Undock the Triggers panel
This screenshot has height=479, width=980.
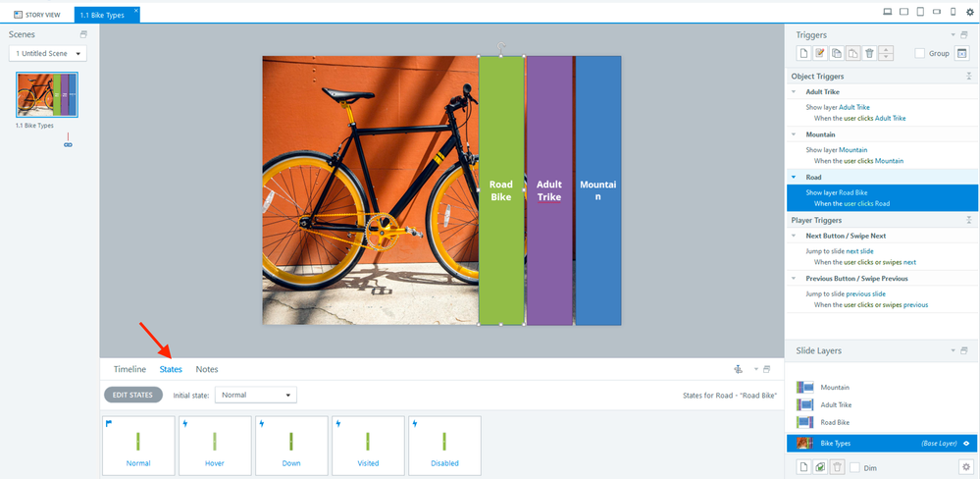pos(964,35)
